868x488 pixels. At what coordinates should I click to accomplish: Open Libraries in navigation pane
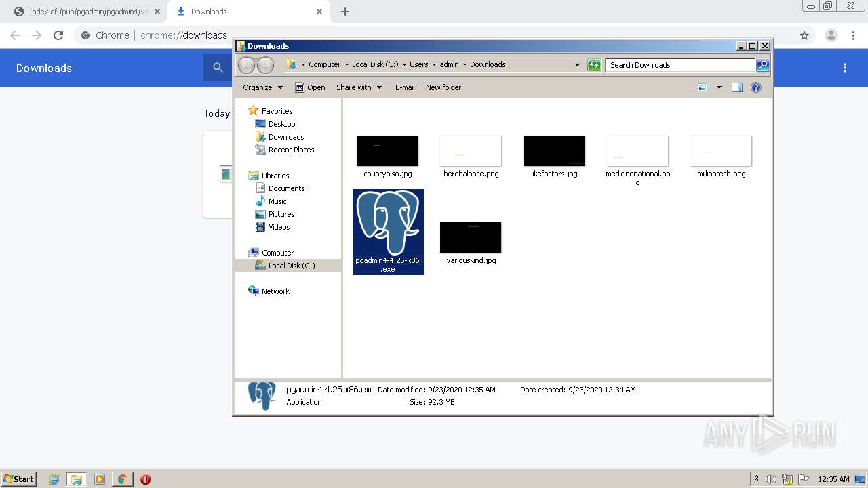click(275, 176)
